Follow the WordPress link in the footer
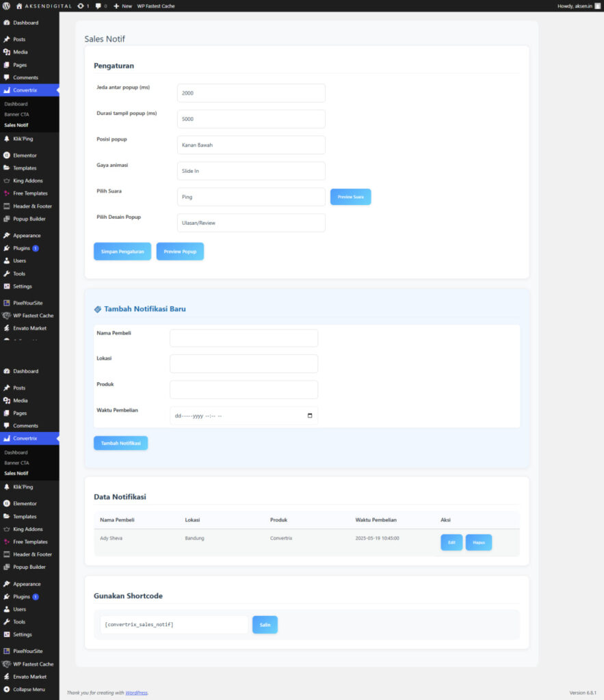Image resolution: width=604 pixels, height=700 pixels. pos(136,692)
